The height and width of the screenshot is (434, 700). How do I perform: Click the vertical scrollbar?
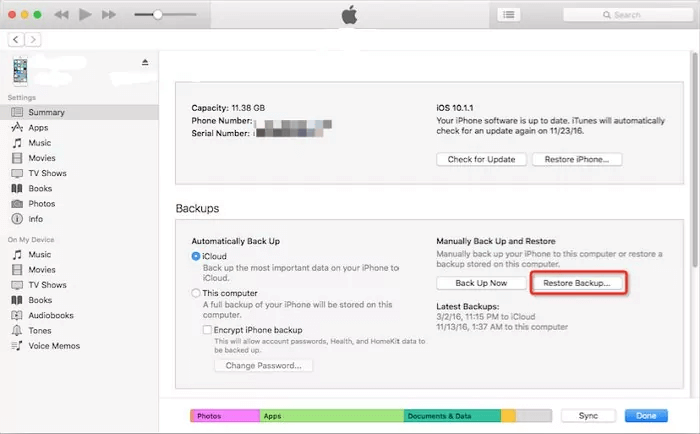[x=695, y=160]
